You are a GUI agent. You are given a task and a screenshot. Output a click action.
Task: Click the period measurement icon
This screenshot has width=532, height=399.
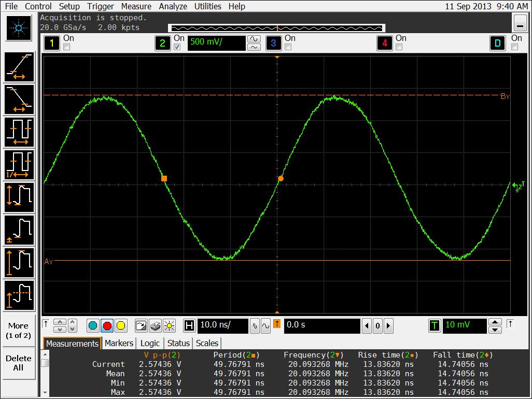tap(19, 132)
